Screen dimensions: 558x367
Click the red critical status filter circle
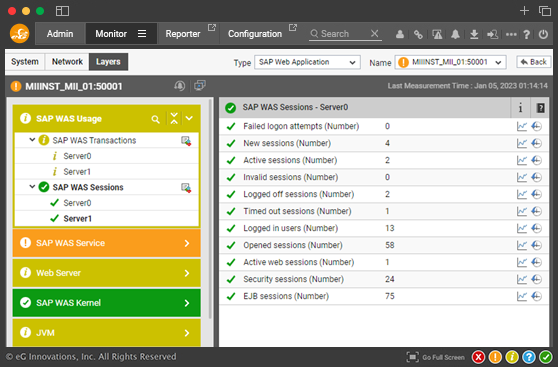(478, 357)
